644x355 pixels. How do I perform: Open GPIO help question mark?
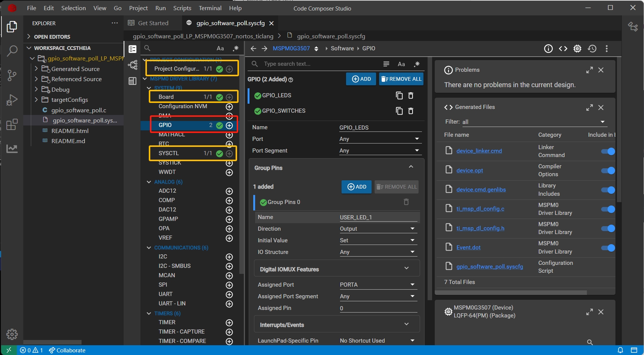coord(290,80)
